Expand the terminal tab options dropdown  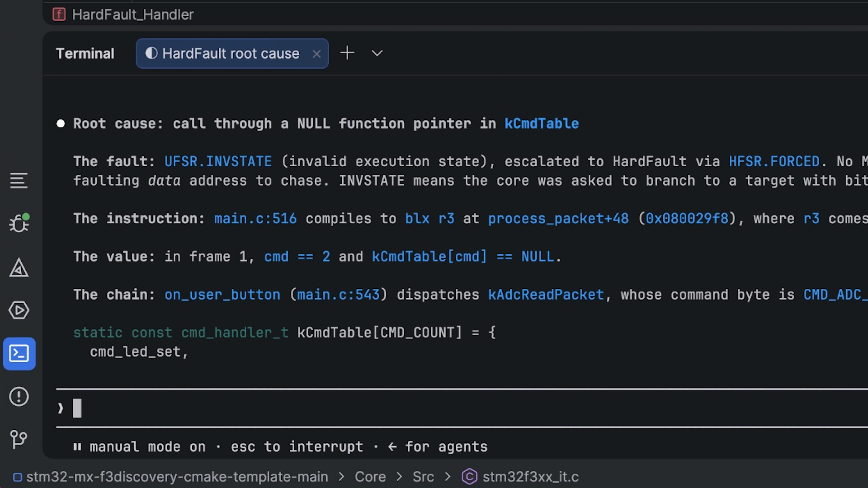point(377,53)
